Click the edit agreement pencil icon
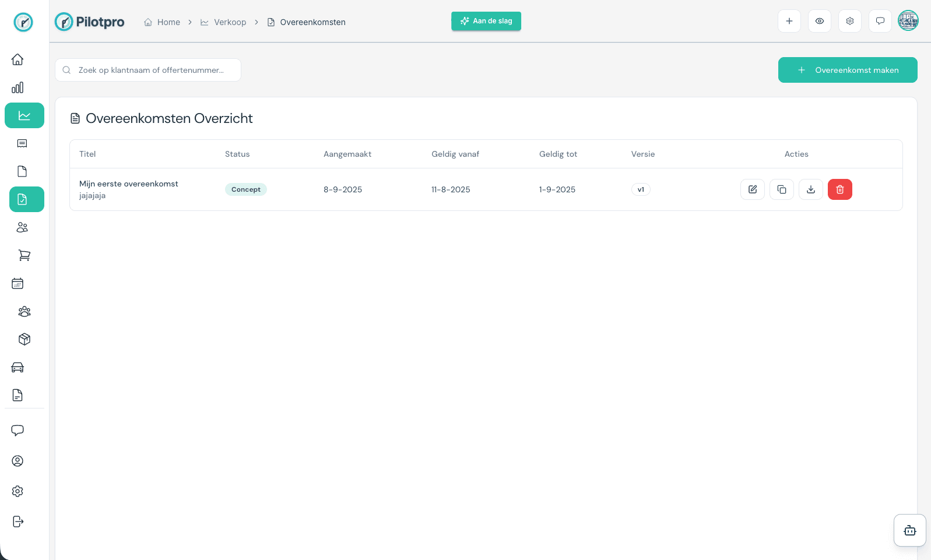 [x=752, y=189]
